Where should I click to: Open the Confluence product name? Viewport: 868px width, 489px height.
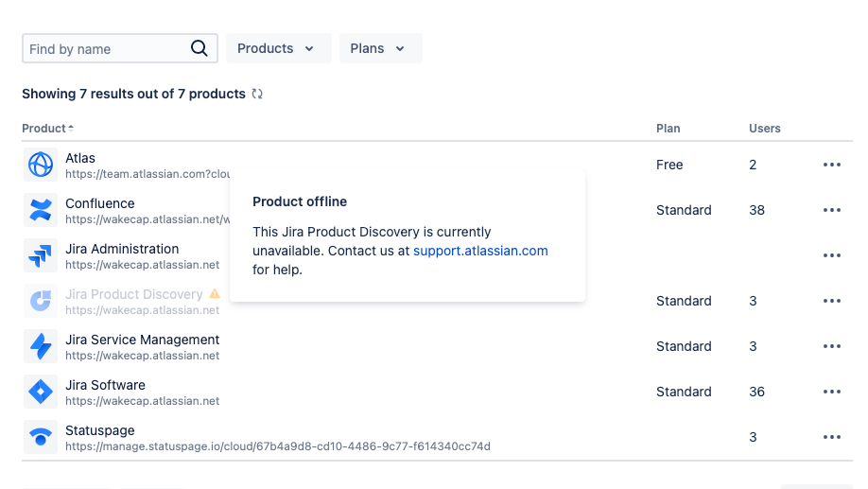[x=100, y=203]
